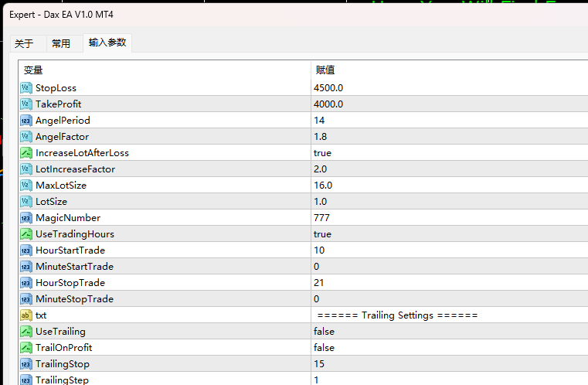Select the IncreaseLotAfterLoss true value cell
Screen dimensions: 588x385
click(x=450, y=153)
